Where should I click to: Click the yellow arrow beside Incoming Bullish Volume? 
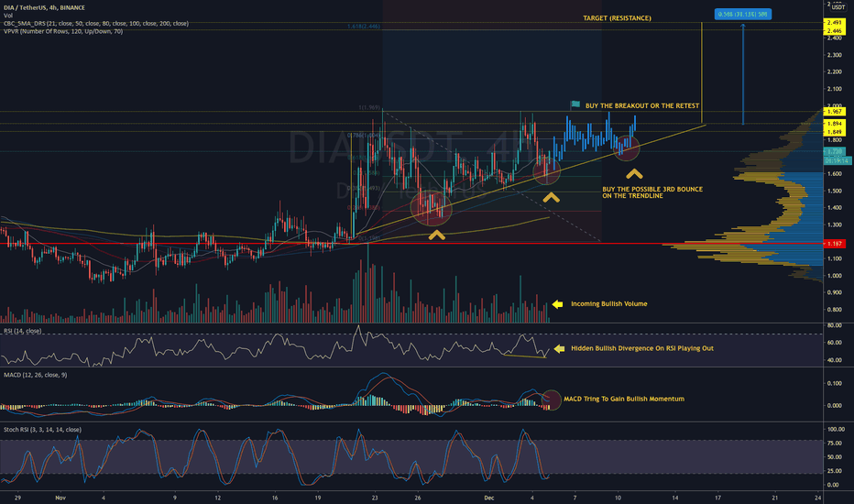(x=557, y=304)
